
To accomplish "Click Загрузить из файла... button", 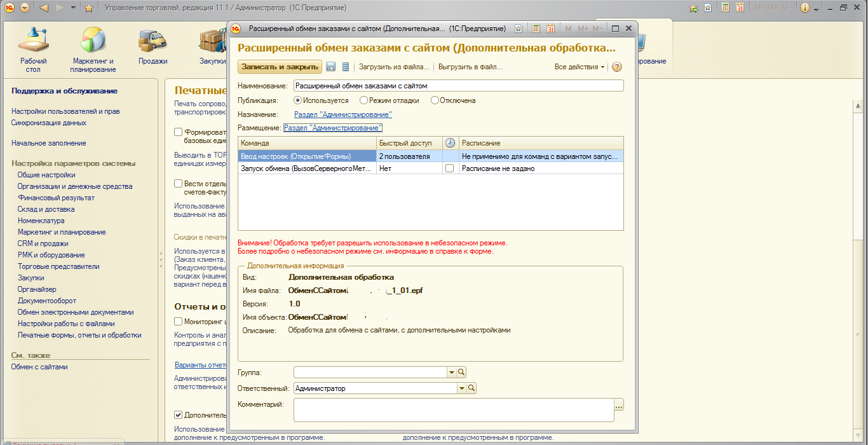I will coord(394,67).
